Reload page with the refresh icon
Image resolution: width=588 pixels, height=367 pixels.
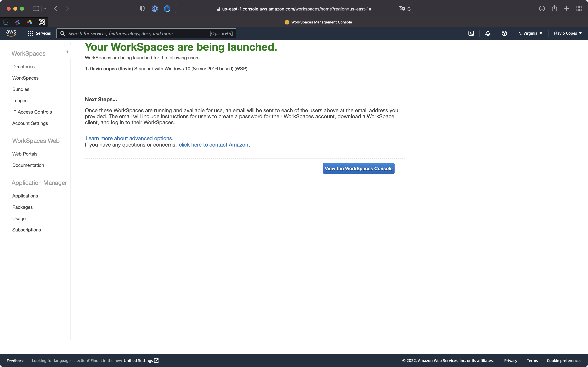[409, 9]
